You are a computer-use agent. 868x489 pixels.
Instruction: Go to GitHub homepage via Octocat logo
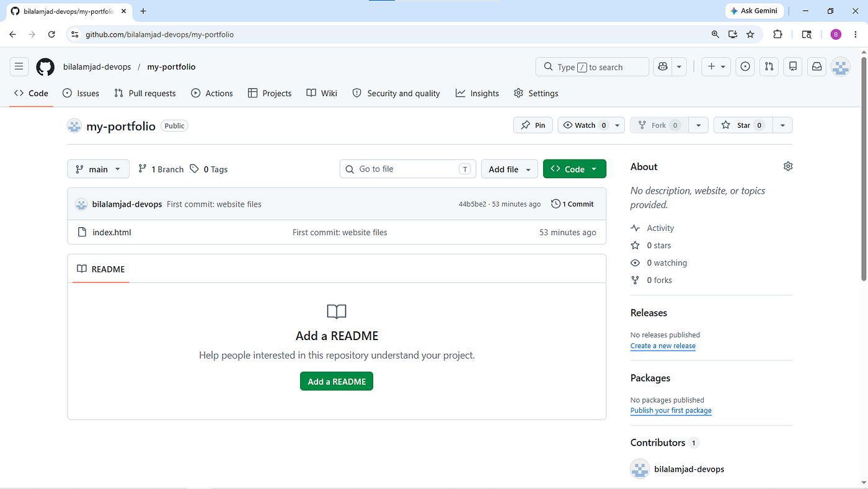coord(45,67)
